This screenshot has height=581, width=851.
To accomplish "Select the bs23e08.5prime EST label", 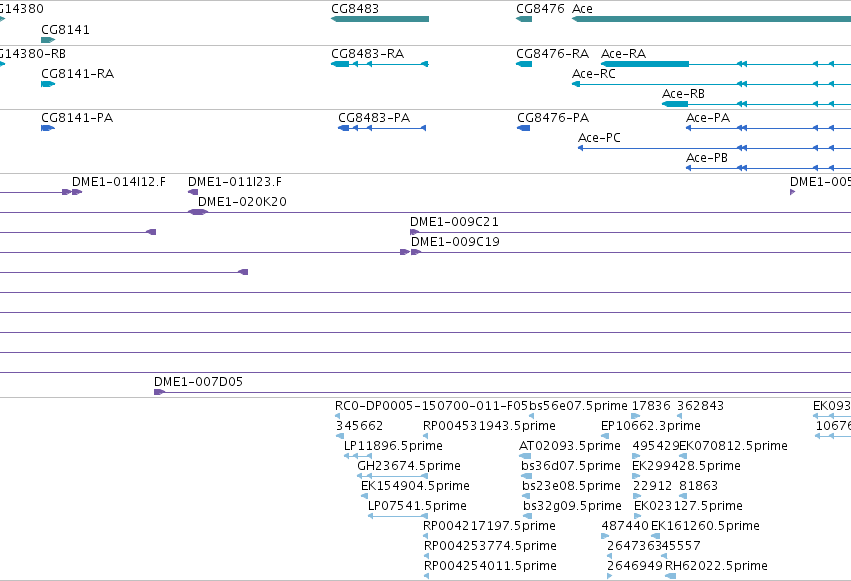I will click(x=571, y=486).
